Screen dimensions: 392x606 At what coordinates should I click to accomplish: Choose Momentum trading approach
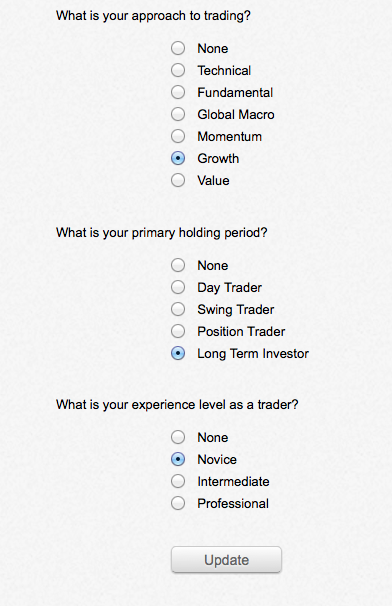point(178,136)
